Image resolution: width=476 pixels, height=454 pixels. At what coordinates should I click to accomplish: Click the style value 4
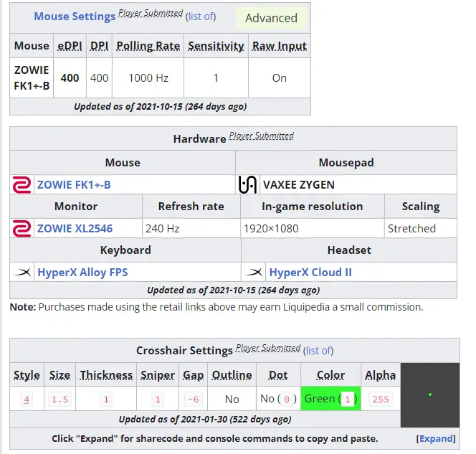[27, 399]
